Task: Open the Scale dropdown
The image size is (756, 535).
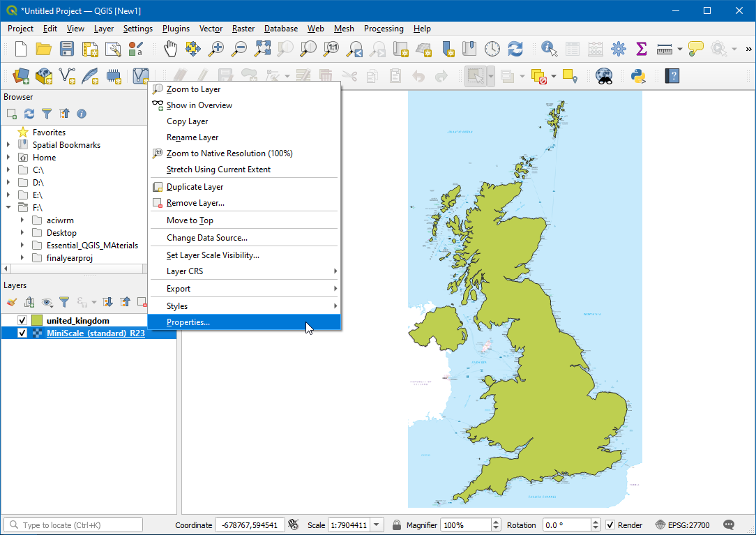Action: [x=377, y=525]
